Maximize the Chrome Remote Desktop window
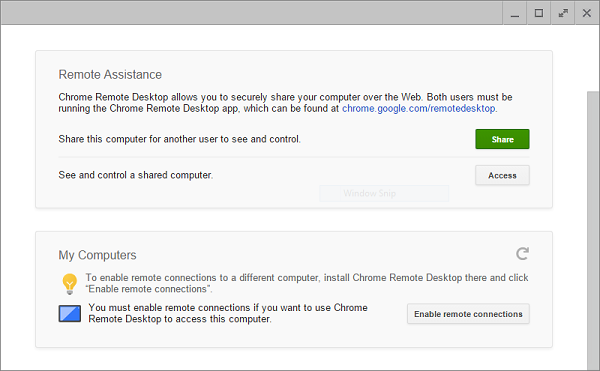The width and height of the screenshot is (600, 371). point(539,13)
